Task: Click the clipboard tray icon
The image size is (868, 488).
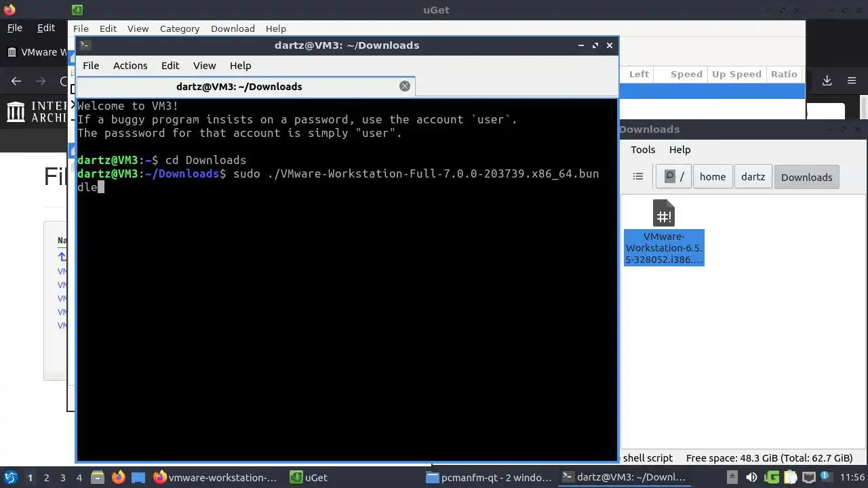Action: [x=790, y=477]
